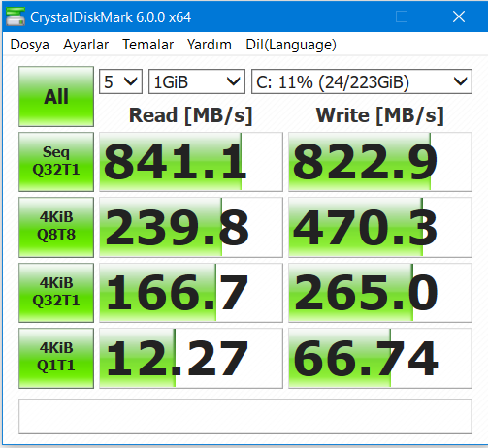488x448 pixels.
Task: Click the empty comment field at bottom
Action: (245, 416)
